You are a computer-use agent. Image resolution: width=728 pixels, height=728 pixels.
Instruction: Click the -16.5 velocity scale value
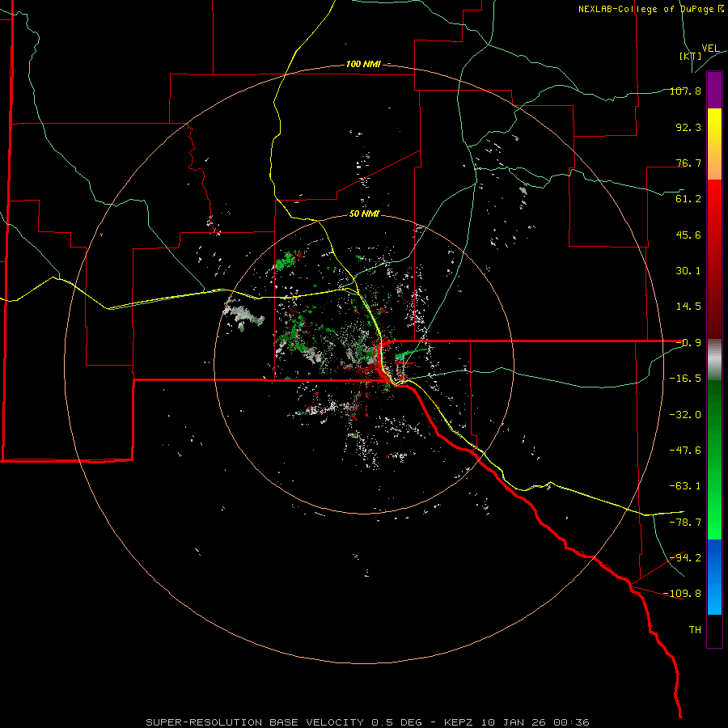click(685, 379)
